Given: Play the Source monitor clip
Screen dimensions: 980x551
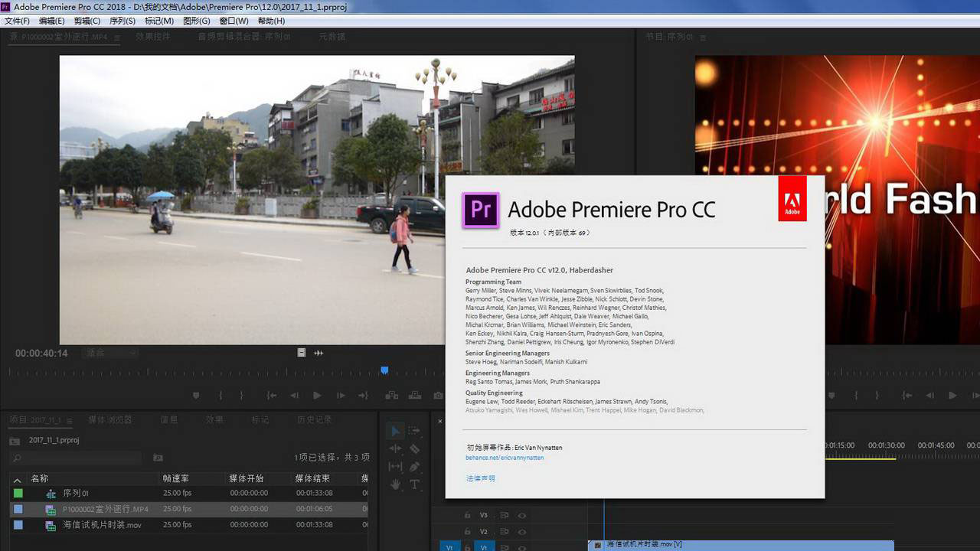Looking at the screenshot, I should [x=317, y=396].
